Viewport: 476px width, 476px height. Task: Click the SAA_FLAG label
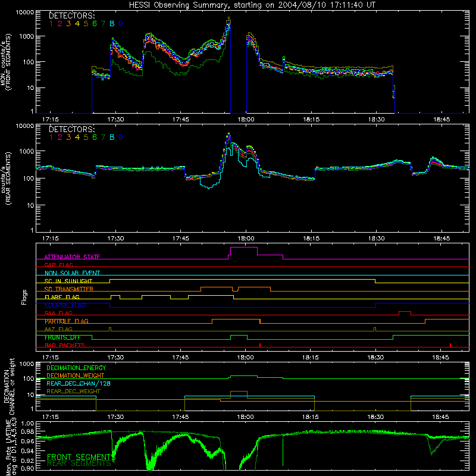(58, 313)
